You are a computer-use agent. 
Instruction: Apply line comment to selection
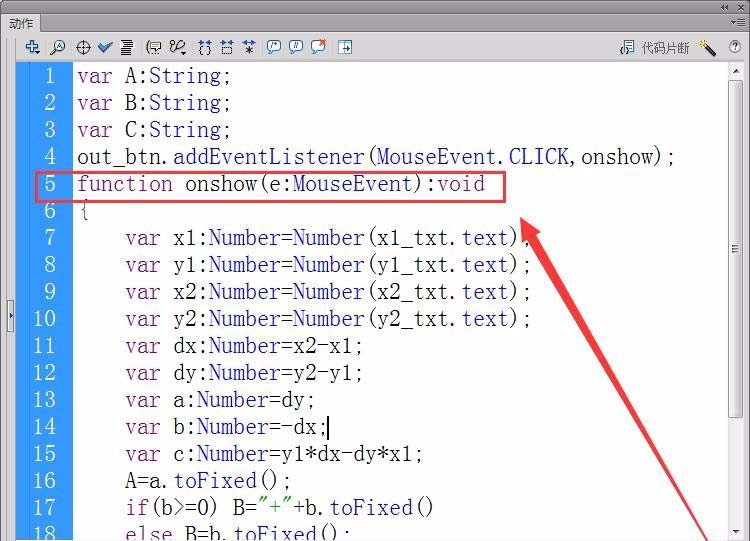click(296, 47)
